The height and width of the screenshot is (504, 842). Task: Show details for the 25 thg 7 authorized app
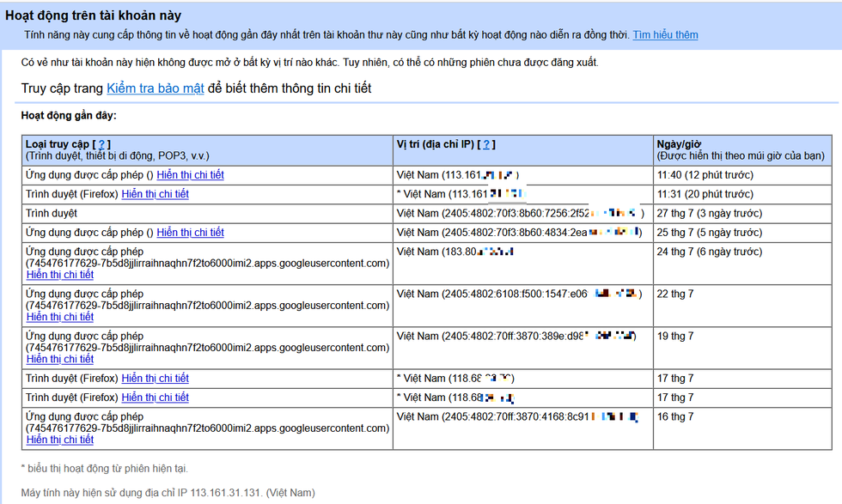[x=190, y=233]
